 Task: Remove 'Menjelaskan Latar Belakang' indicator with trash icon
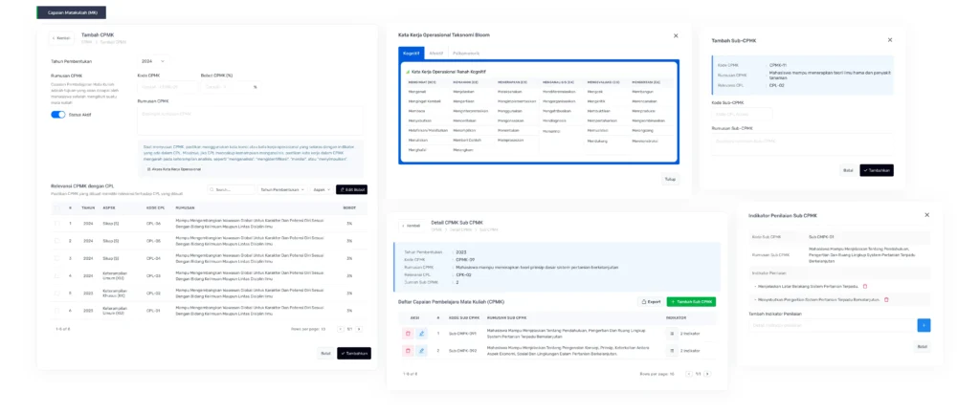(865, 287)
